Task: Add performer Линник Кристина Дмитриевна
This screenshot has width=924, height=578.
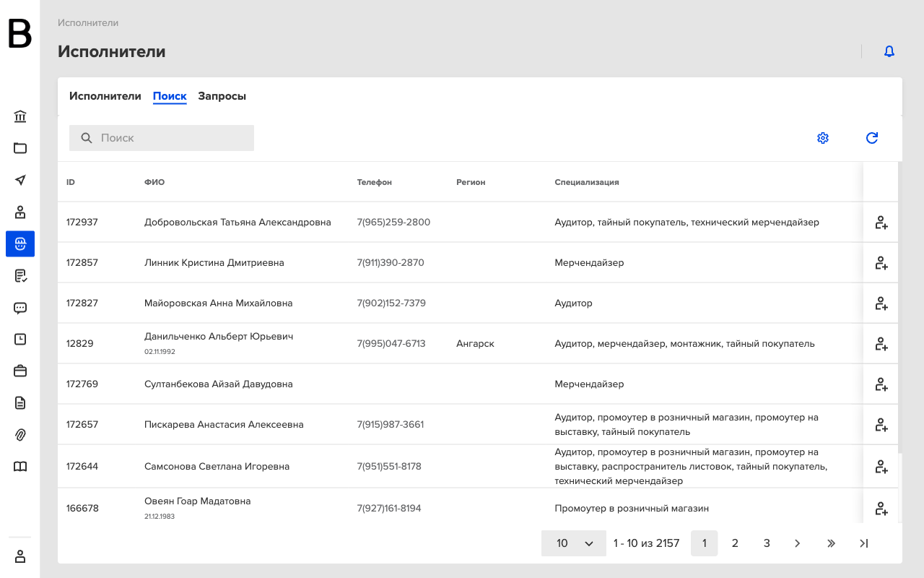Action: coord(881,263)
